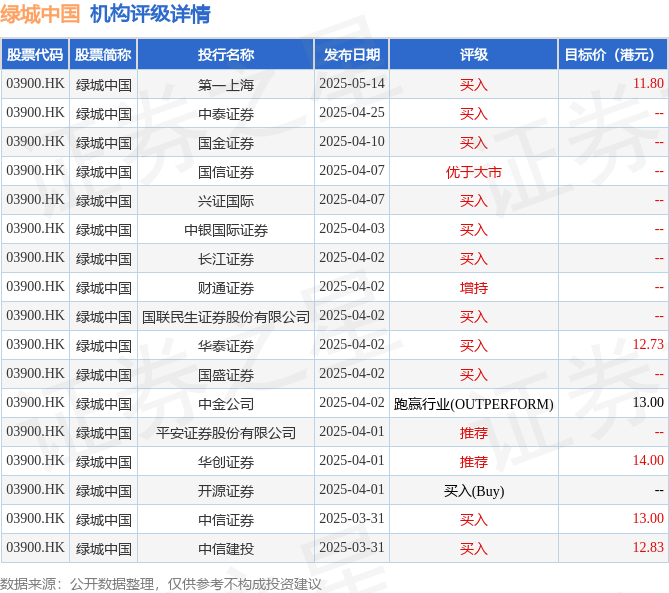Click the 优于大市 rating

click(474, 172)
